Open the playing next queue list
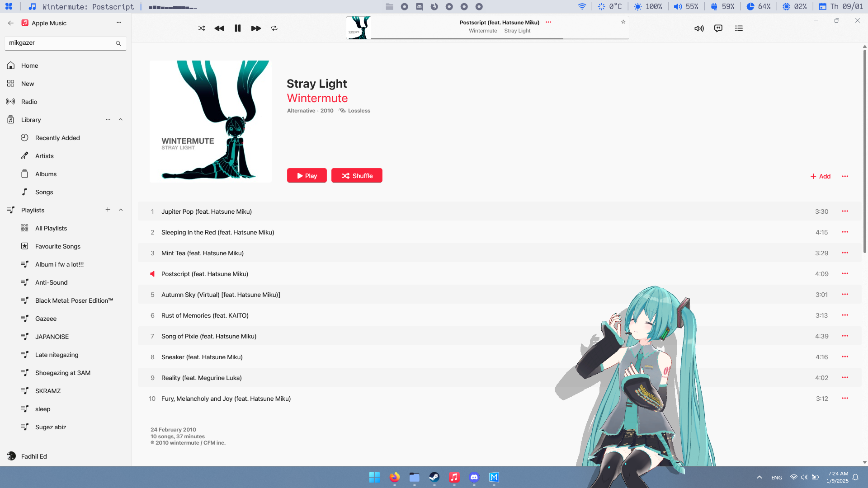The height and width of the screenshot is (488, 868). tap(739, 28)
